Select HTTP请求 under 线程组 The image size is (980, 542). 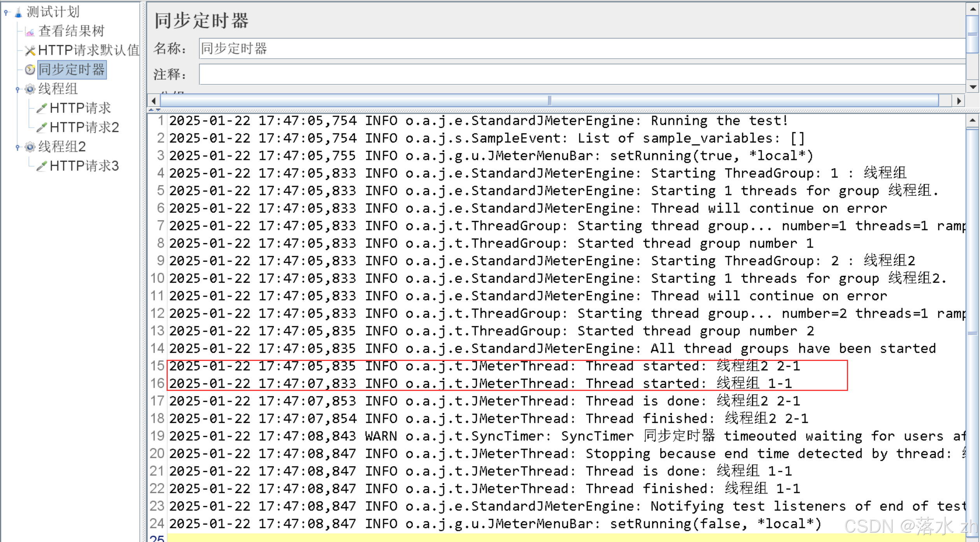click(x=81, y=108)
